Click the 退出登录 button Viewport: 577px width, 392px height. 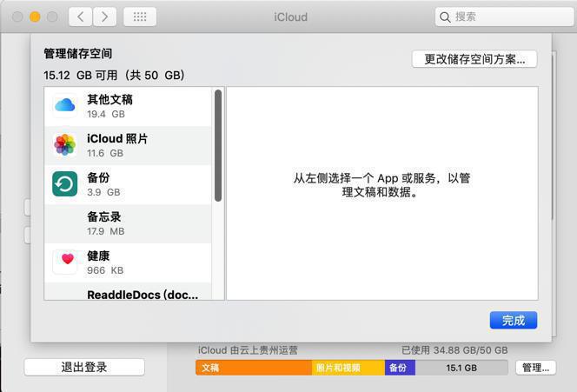(84, 367)
